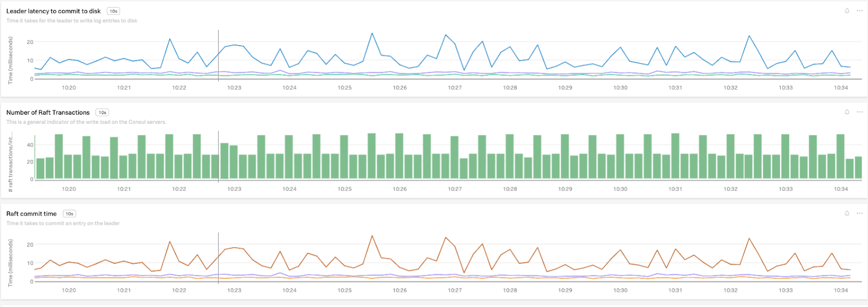Open the Leader latency to commit to disk title

tap(53, 11)
